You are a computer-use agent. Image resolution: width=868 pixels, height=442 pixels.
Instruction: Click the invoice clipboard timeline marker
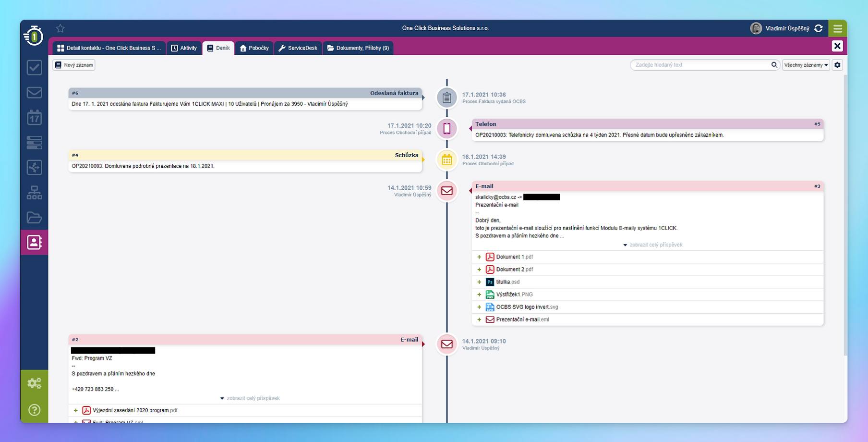tap(447, 98)
